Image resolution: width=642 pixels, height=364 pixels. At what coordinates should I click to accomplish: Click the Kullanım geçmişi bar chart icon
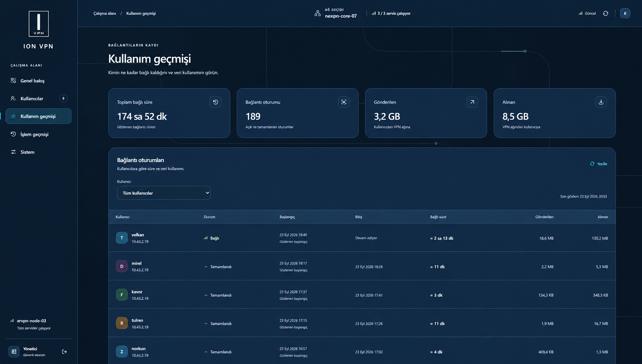coord(13,116)
